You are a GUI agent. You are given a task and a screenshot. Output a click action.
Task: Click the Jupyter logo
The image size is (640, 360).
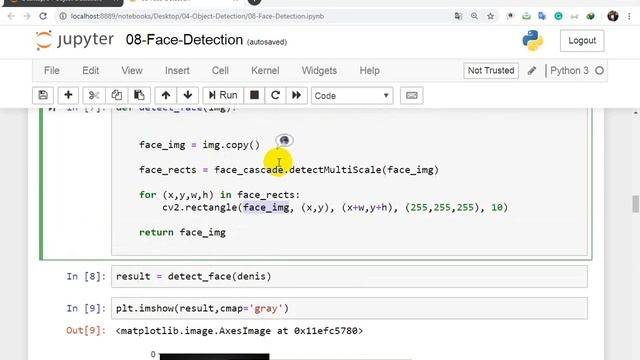74,40
